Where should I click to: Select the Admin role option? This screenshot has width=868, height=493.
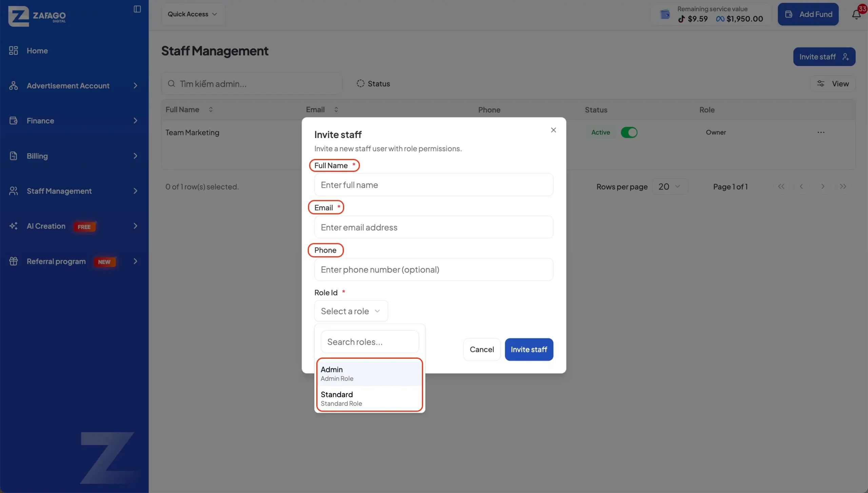(370, 373)
